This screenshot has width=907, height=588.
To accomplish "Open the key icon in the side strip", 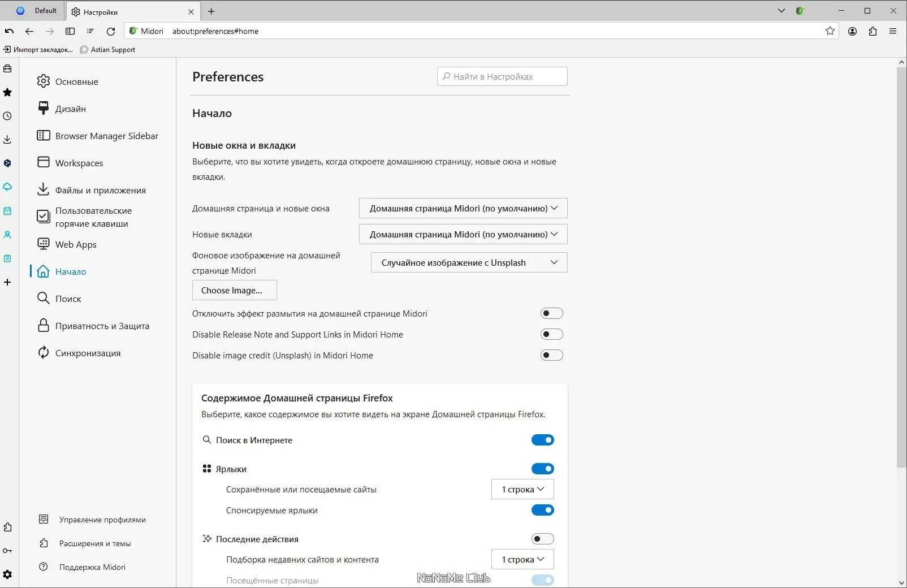I will coord(7,551).
